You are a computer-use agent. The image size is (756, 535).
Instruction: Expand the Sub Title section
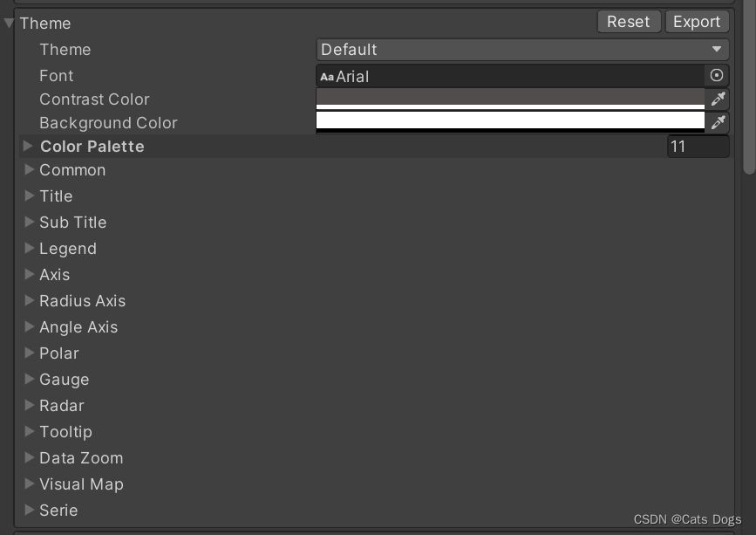(29, 223)
